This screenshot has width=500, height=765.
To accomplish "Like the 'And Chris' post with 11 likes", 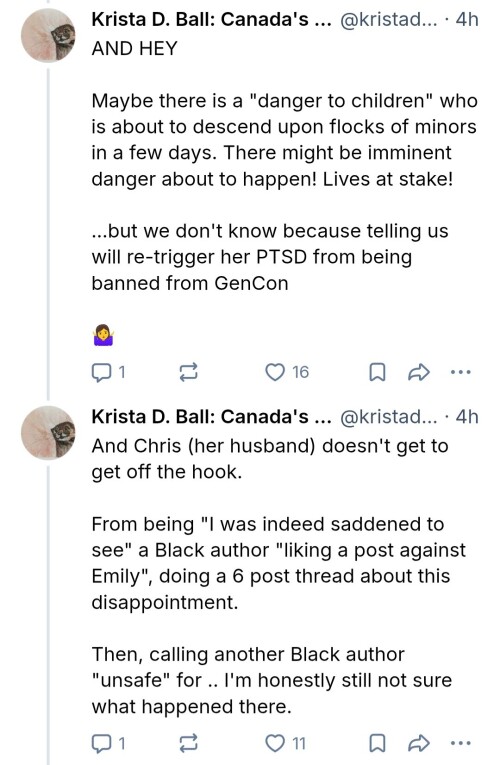I will tap(285, 744).
